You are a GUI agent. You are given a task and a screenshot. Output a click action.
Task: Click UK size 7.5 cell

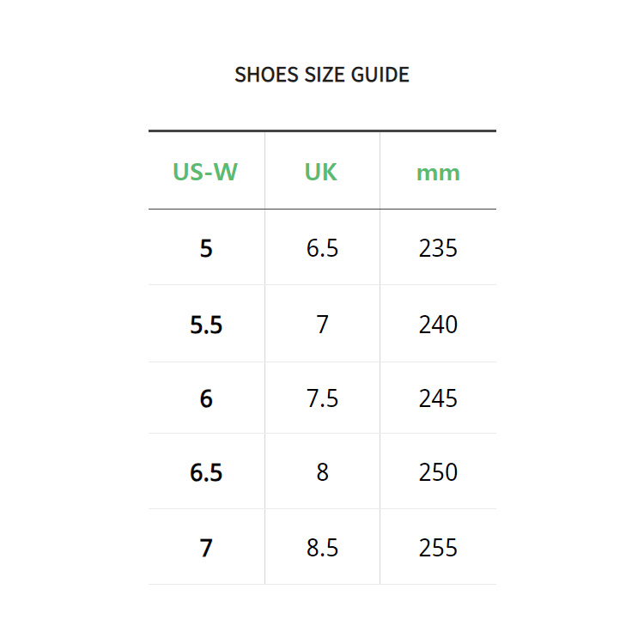pyautogui.click(x=322, y=398)
